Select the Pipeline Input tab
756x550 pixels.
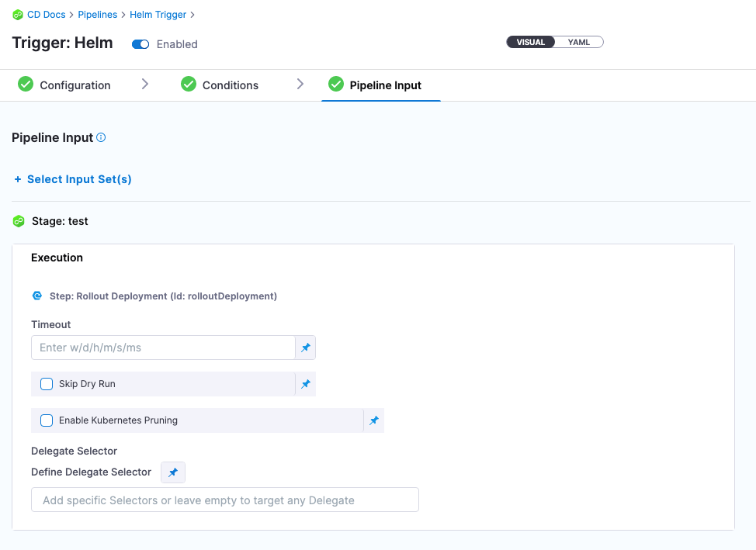pos(385,85)
